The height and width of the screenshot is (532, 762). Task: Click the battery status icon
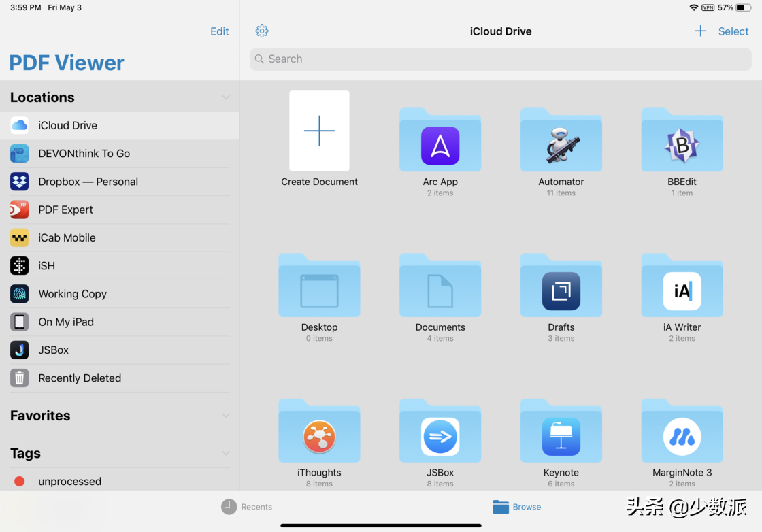point(743,7)
